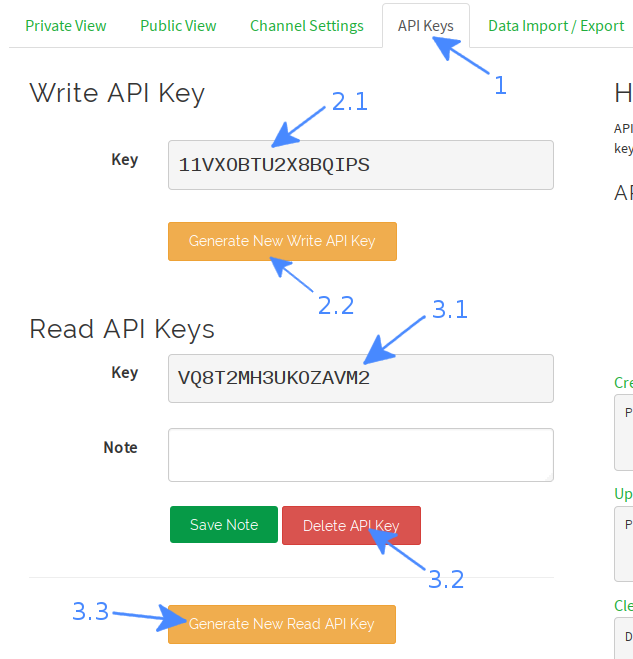Generate a new Read API Key
The width and height of the screenshot is (633, 659).
(282, 624)
